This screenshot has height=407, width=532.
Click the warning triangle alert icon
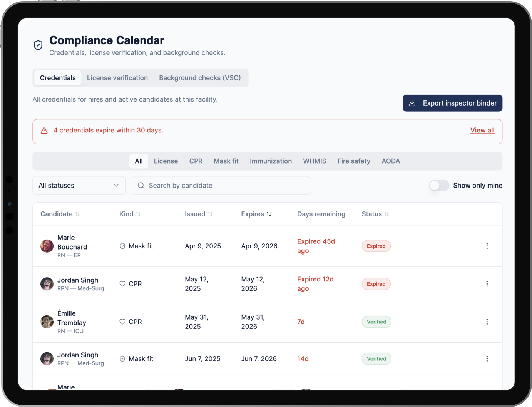coord(44,131)
